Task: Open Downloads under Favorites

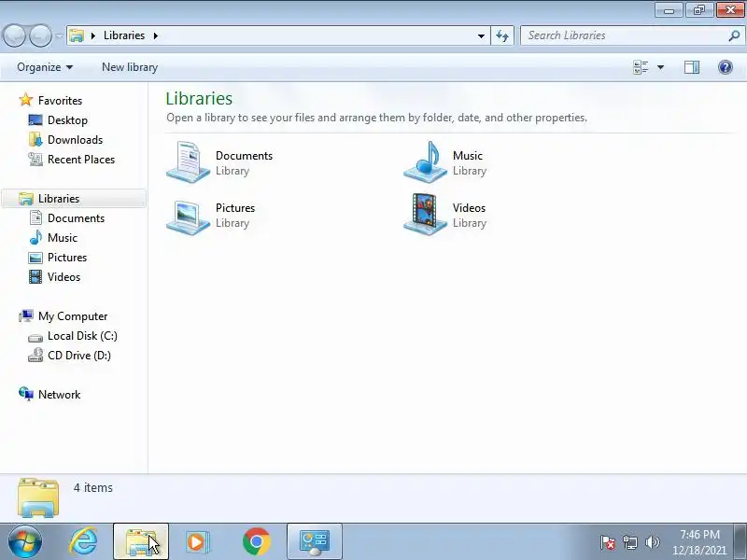Action: [x=65, y=139]
